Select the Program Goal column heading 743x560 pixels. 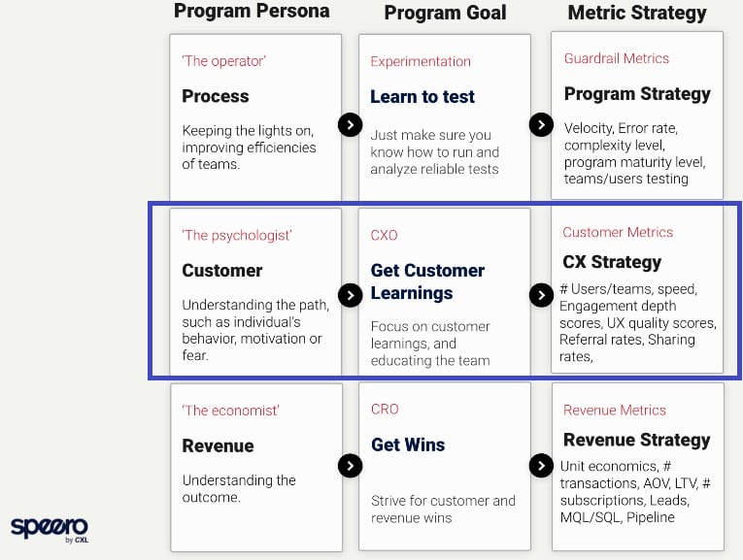(x=445, y=13)
